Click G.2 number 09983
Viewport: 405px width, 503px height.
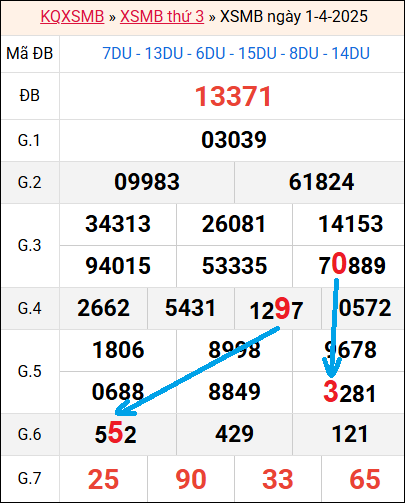pyautogui.click(x=147, y=182)
